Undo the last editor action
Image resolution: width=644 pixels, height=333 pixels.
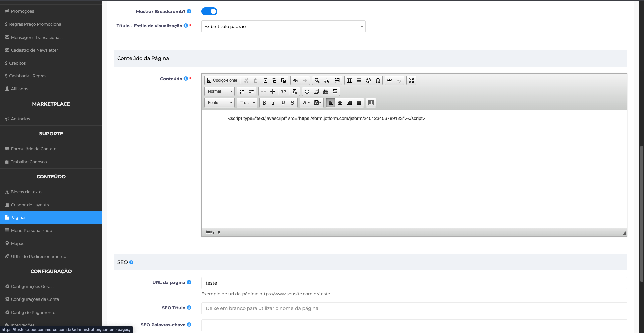[296, 80]
